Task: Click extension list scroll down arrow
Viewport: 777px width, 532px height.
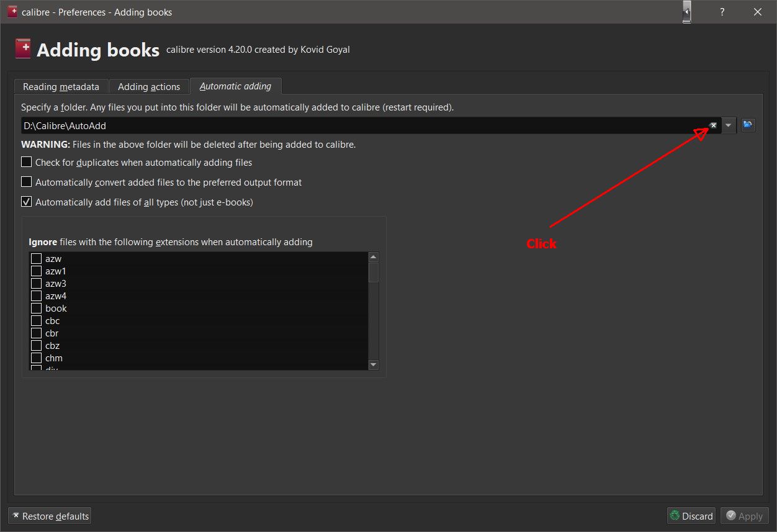Action: point(373,365)
